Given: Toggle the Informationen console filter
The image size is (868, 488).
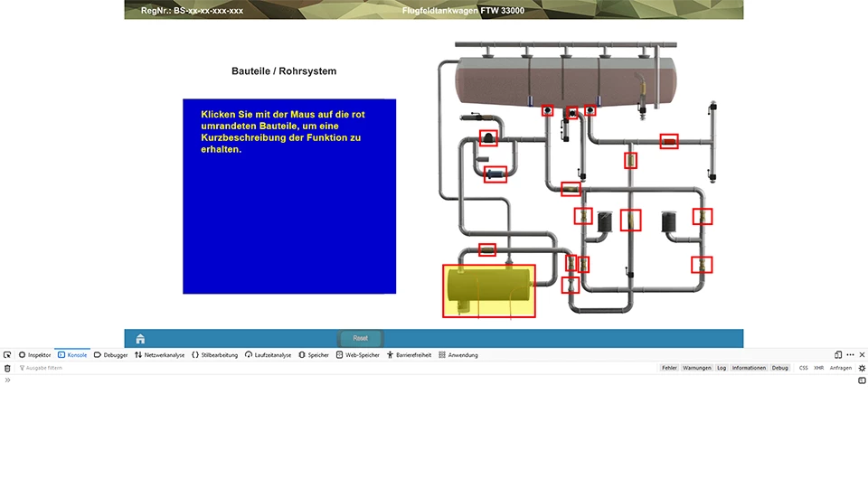Looking at the screenshot, I should click(749, 368).
